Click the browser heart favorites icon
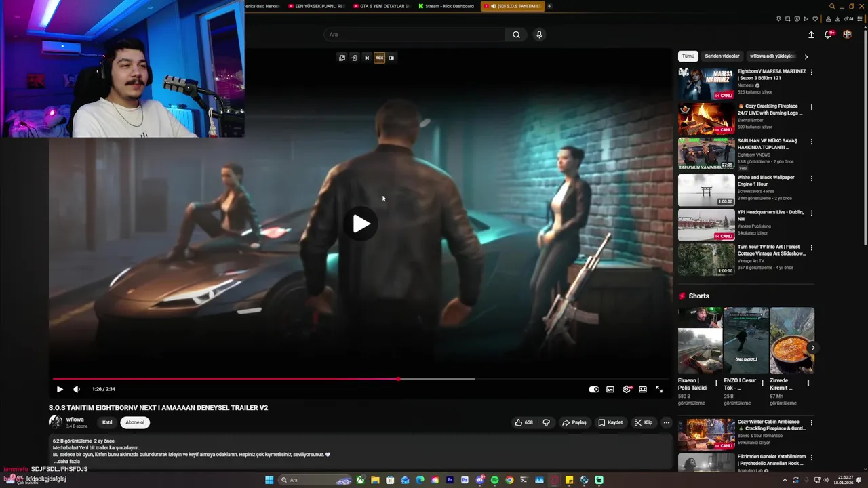 (815, 19)
